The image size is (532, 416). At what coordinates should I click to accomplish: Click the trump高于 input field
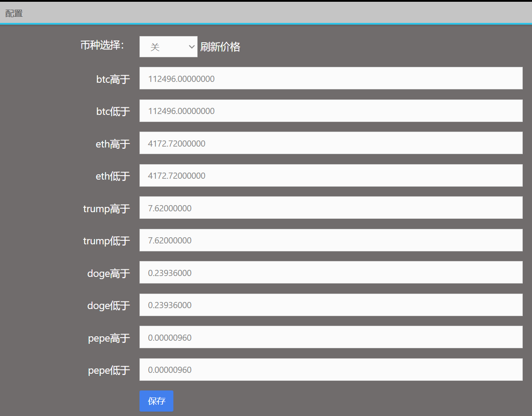330,208
